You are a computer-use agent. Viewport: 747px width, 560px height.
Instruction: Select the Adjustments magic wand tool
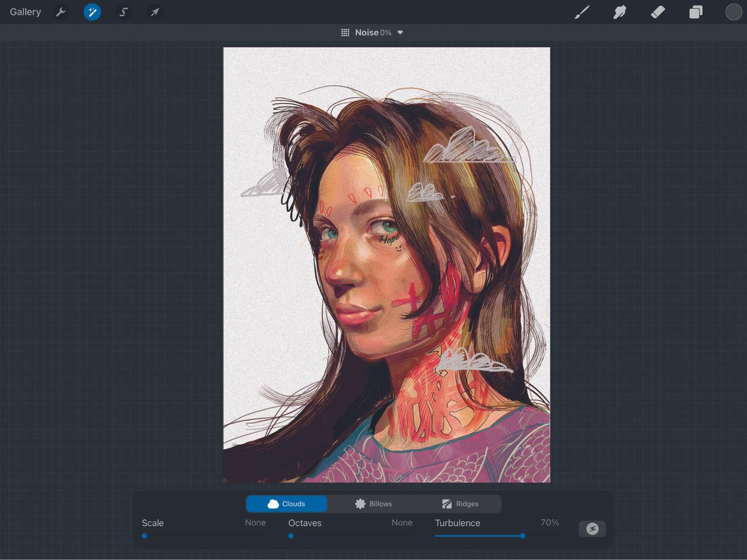[92, 12]
